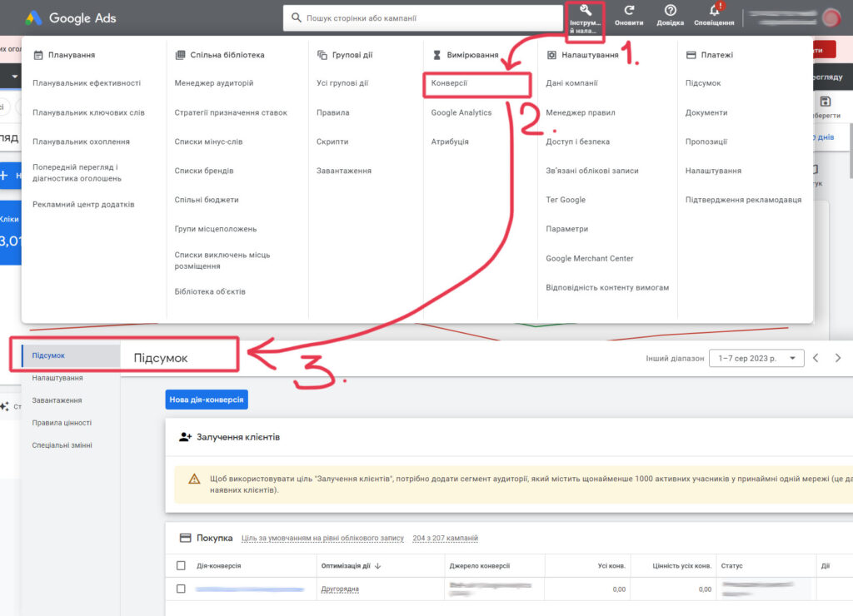Open Правила цінності in the left sidebar
Viewport: 853px width, 616px height.
(x=62, y=423)
